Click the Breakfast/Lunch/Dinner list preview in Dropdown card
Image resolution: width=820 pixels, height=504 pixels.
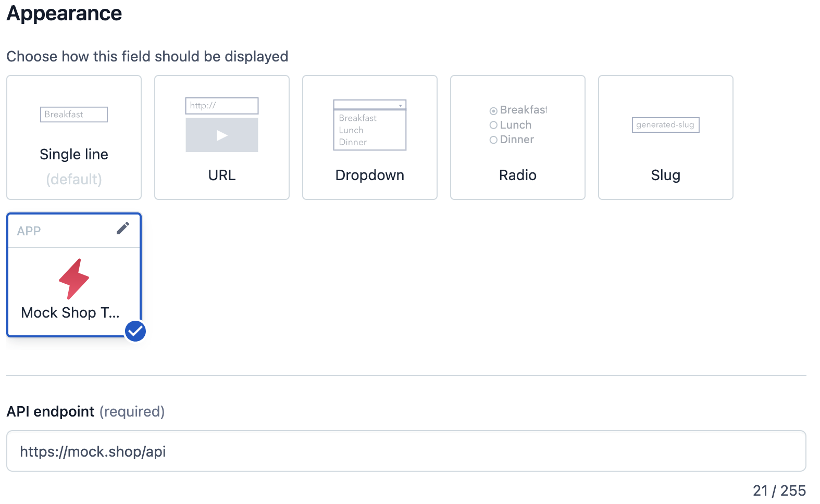(x=370, y=130)
